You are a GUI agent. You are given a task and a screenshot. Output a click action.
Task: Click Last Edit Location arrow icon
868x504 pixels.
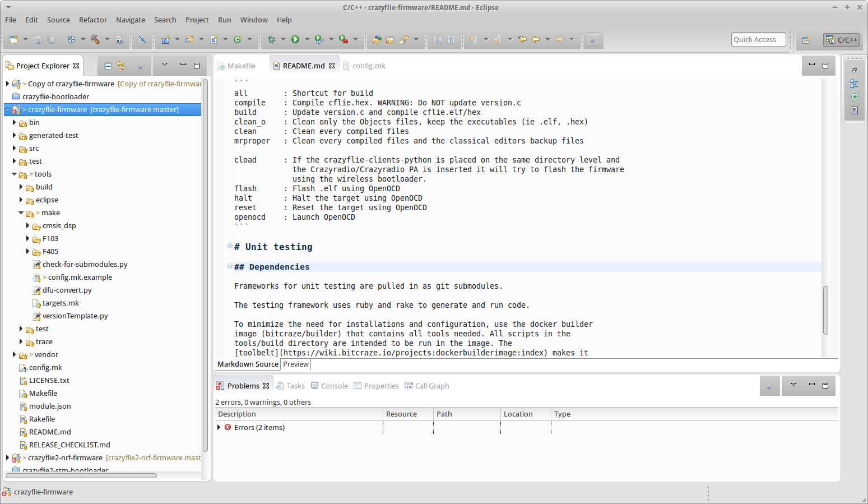(522, 39)
